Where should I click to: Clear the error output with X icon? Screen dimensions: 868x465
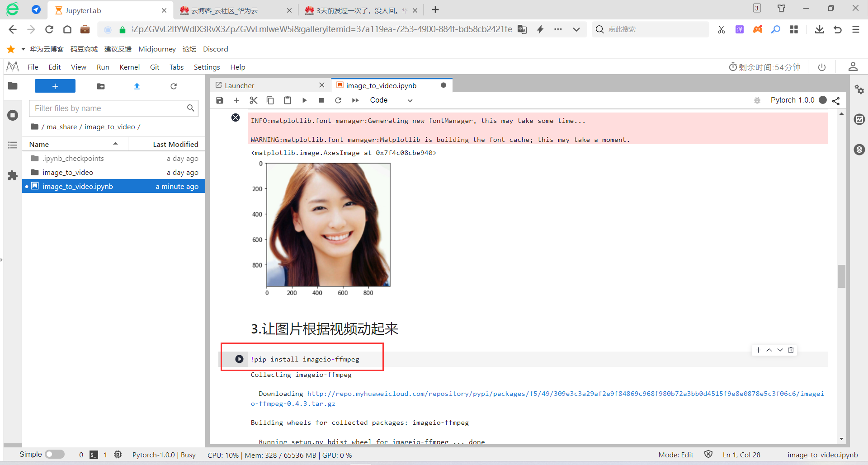tap(236, 117)
